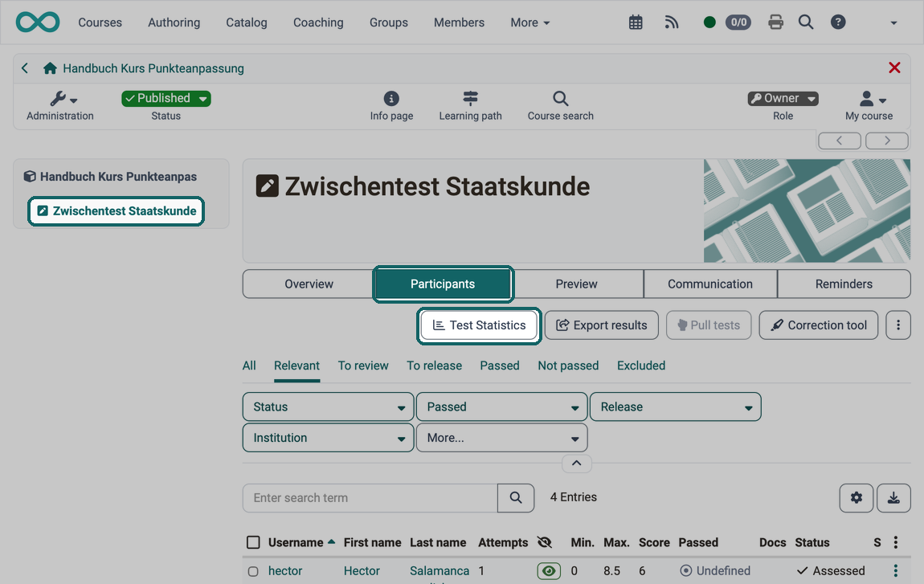Open the calendar icon in top bar
Screen dimensions: 924x584
(636, 22)
